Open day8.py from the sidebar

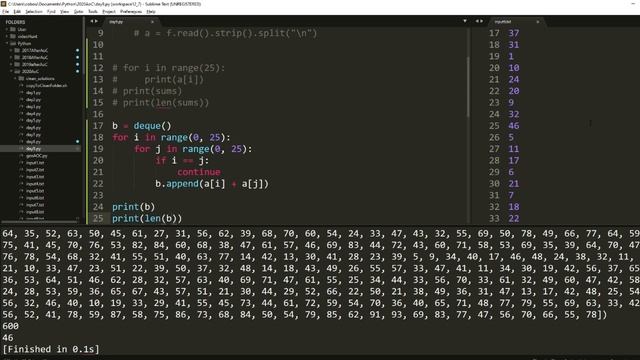[x=33, y=142]
